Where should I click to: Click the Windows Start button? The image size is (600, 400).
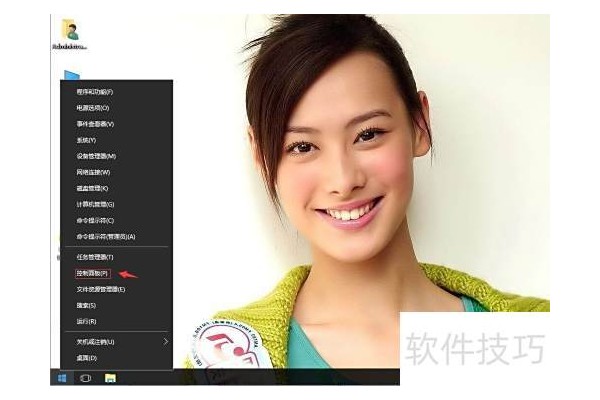pyautogui.click(x=62, y=378)
